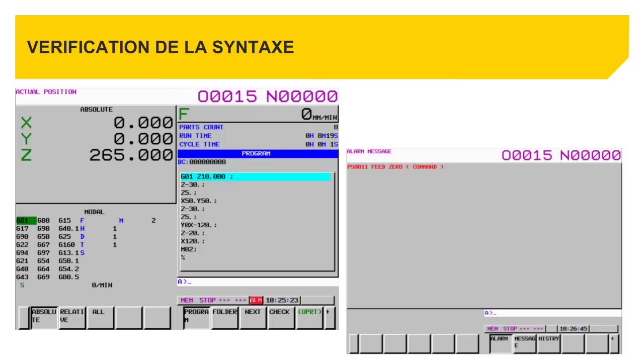
Task: Click the S 0/MIN spindle speed line
Action: click(x=66, y=285)
